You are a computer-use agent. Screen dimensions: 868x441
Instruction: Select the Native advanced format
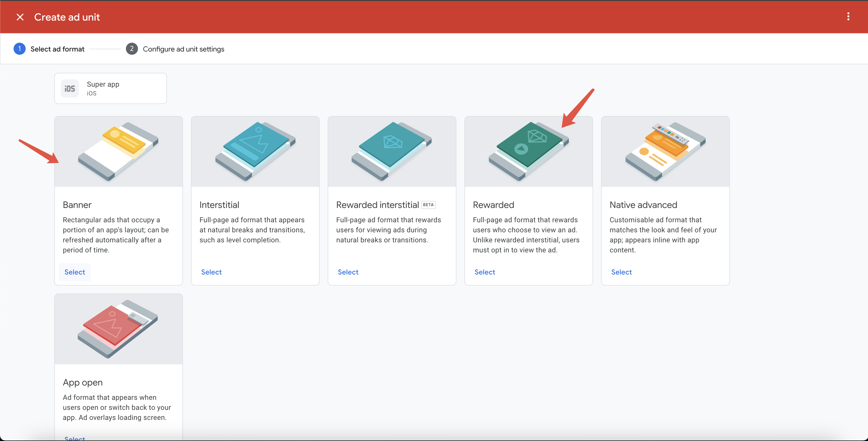point(621,272)
